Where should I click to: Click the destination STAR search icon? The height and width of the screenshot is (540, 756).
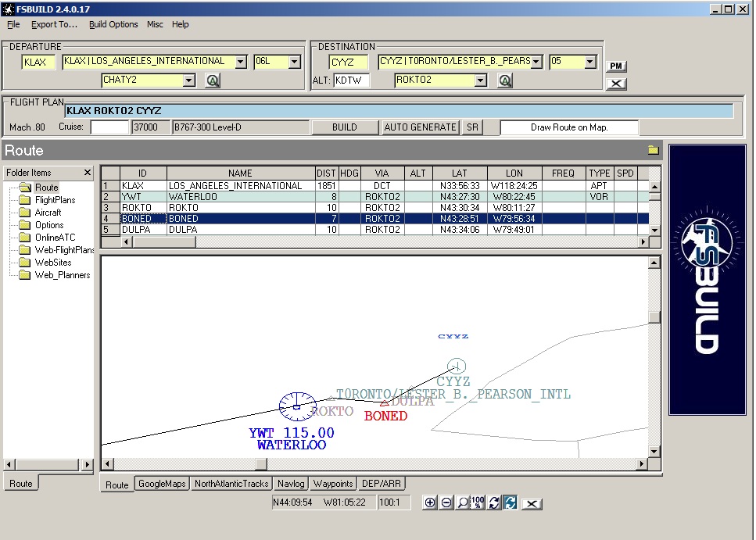[505, 80]
